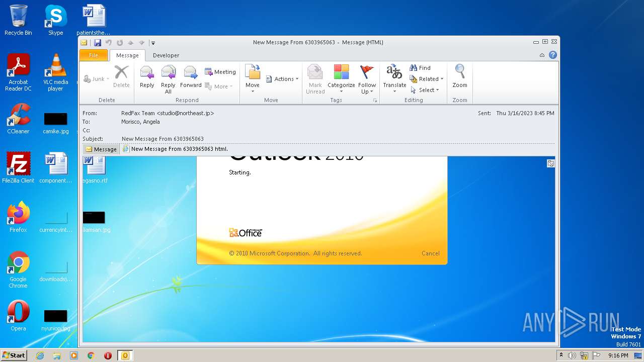Go to Next Item arrow

pyautogui.click(x=142, y=43)
